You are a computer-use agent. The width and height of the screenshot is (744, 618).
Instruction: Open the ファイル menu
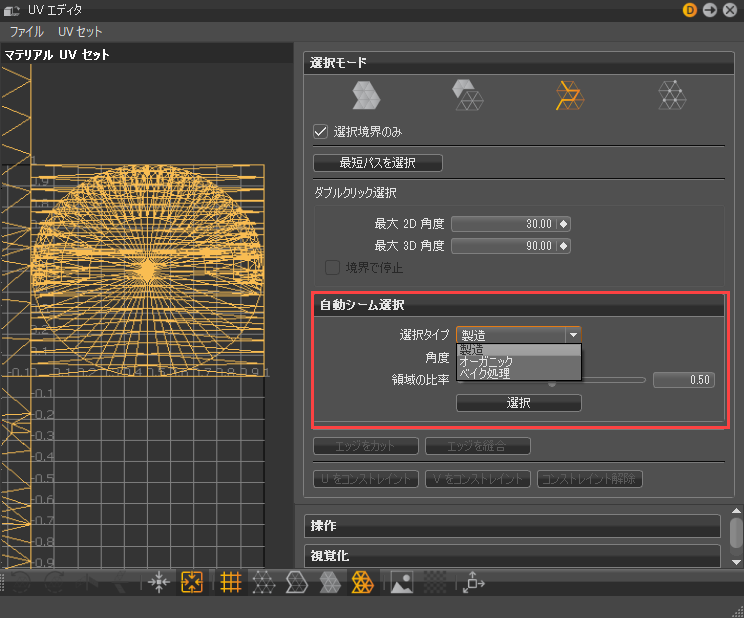(x=27, y=32)
